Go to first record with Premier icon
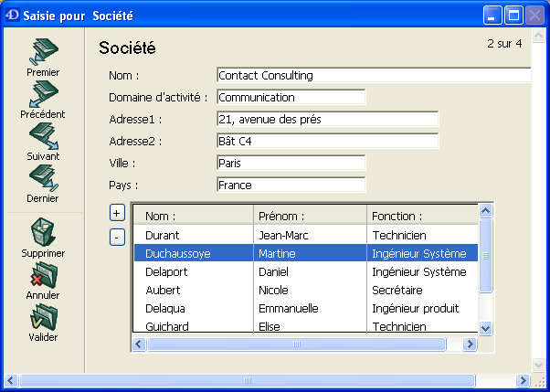 tap(43, 52)
